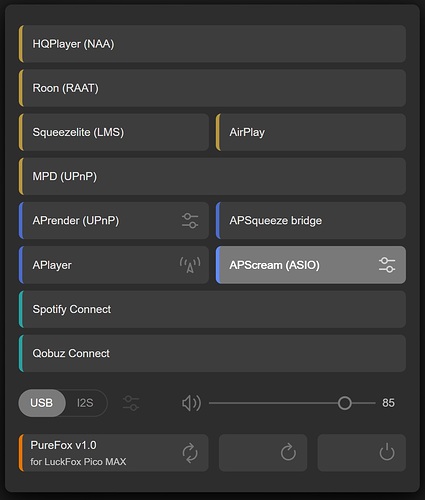The width and height of the screenshot is (425, 500).
Task: Enable APSqueeze bridge
Action: click(311, 221)
